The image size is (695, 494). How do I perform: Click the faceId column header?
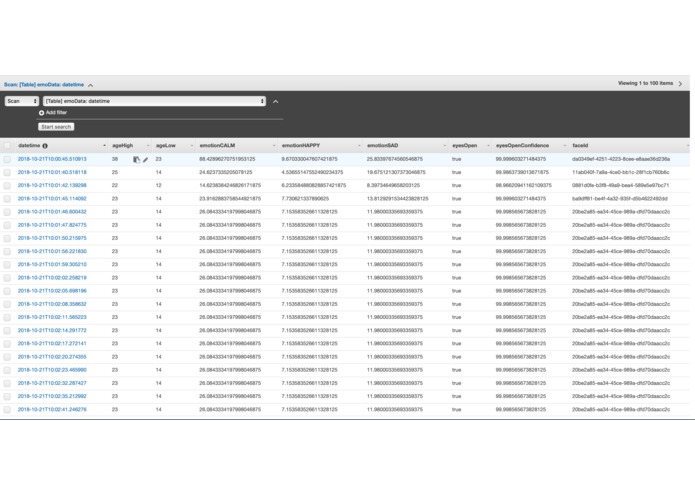(580, 146)
